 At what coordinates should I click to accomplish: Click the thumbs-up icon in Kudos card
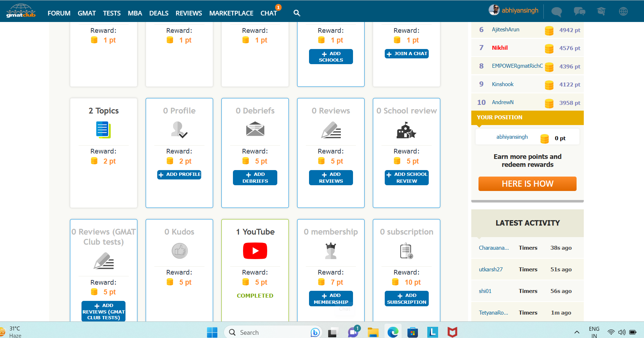(179, 251)
